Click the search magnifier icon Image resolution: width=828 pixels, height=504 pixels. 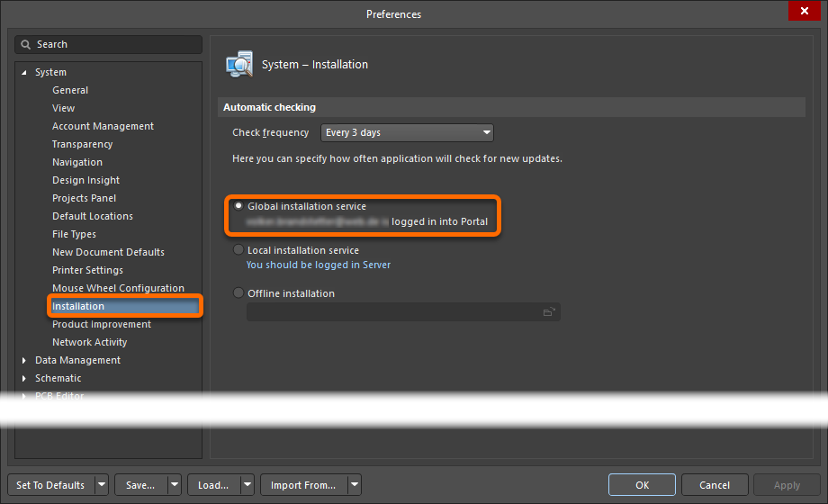[25, 44]
